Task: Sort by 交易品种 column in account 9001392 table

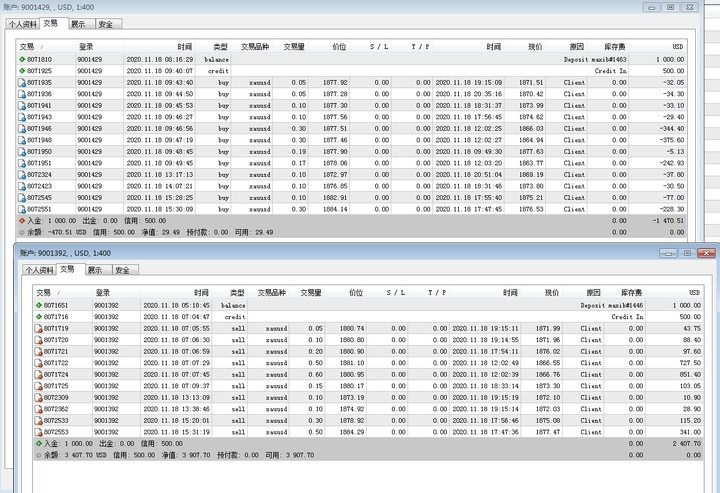Action: (x=271, y=292)
